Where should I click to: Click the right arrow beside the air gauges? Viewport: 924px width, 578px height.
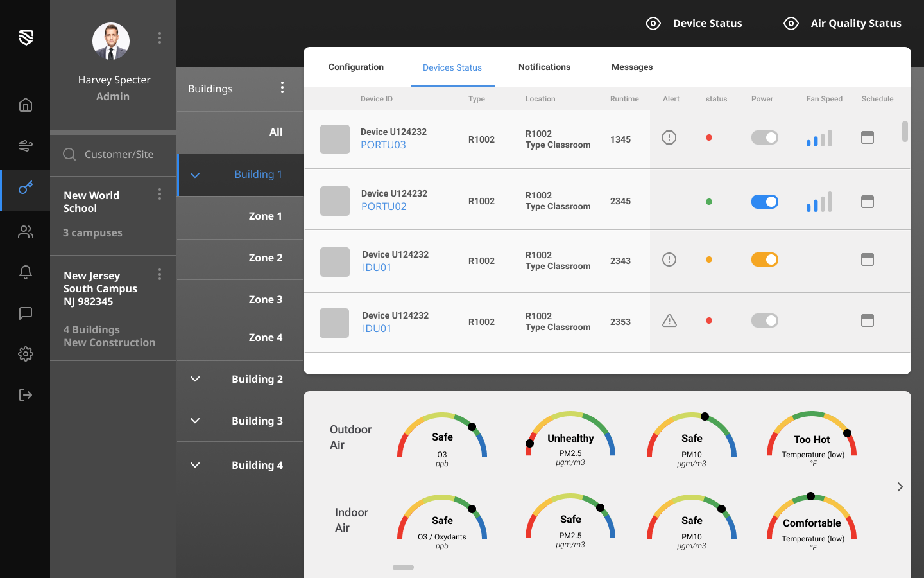[x=900, y=487]
